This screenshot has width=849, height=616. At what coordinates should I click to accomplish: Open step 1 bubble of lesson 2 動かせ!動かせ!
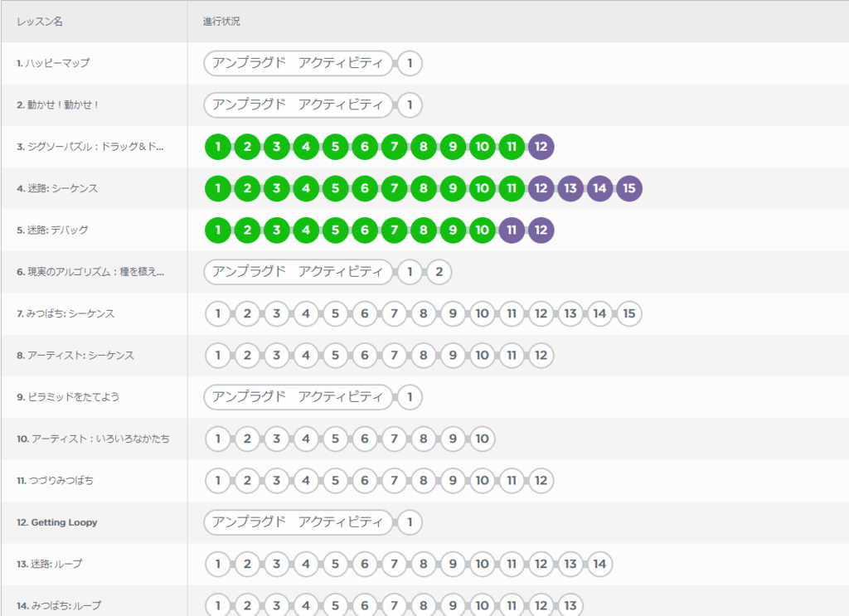pyautogui.click(x=410, y=105)
